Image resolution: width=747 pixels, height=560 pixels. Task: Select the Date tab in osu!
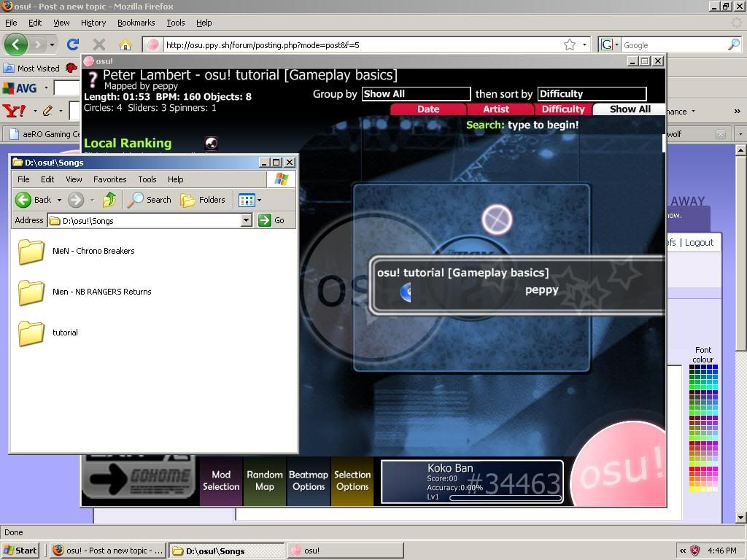[428, 109]
